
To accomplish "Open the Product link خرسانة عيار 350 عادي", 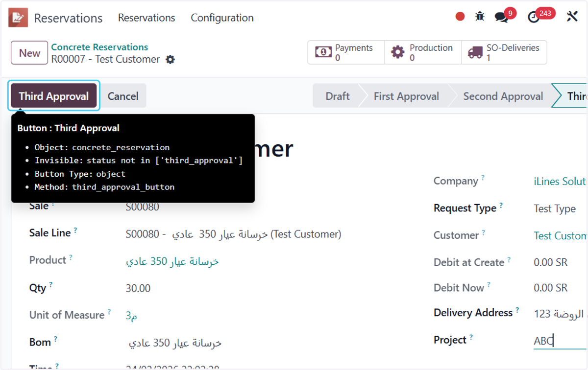I will [172, 261].
